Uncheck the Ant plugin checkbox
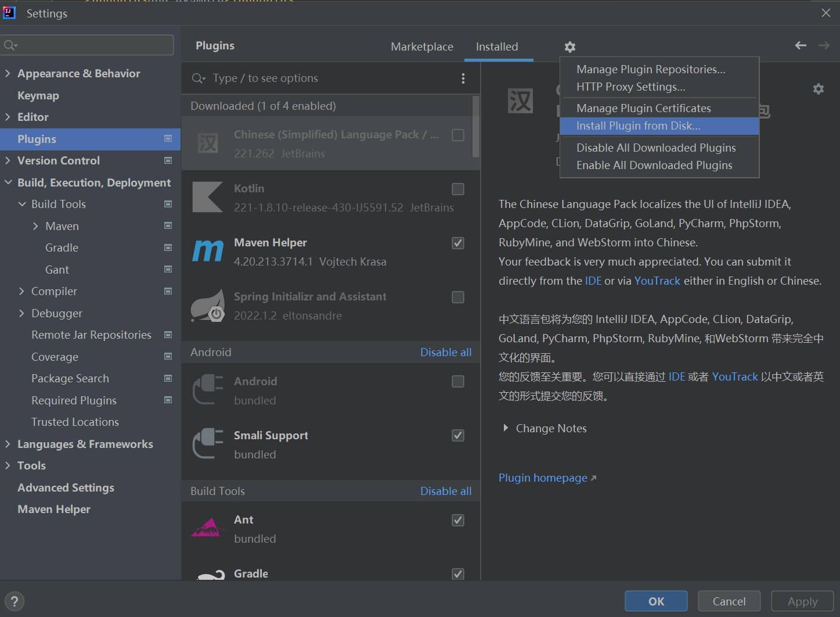The image size is (840, 617). tap(458, 520)
